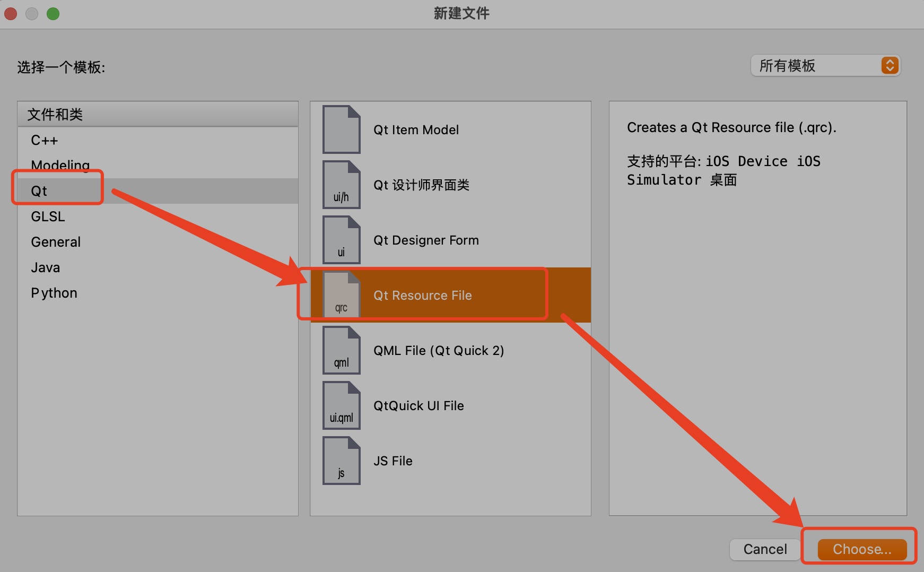The width and height of the screenshot is (924, 572).
Task: Select the Qt category
Action: point(158,191)
